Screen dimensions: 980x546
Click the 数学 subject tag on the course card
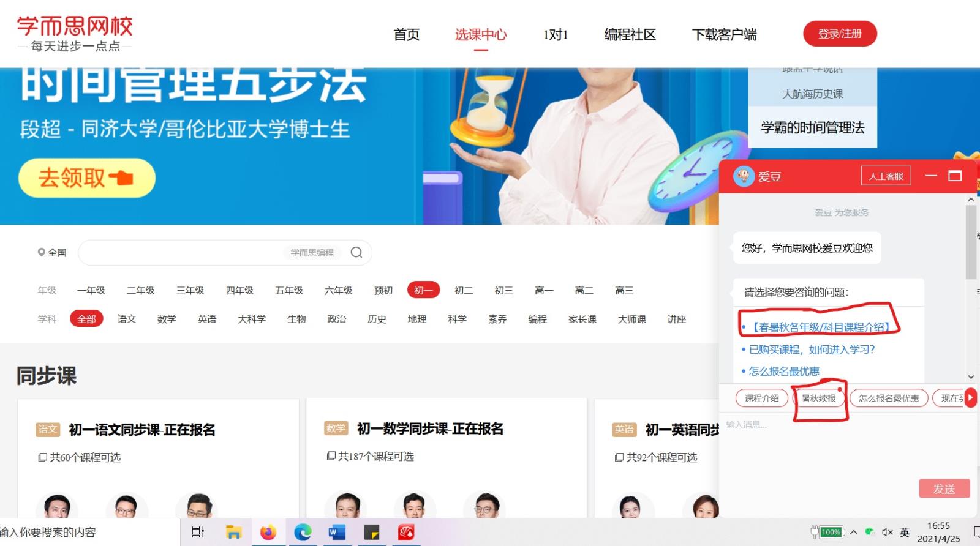[x=336, y=428]
